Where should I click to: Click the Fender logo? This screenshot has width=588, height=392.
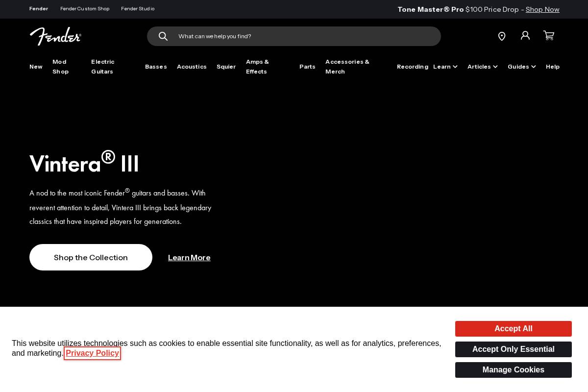pyautogui.click(x=55, y=36)
